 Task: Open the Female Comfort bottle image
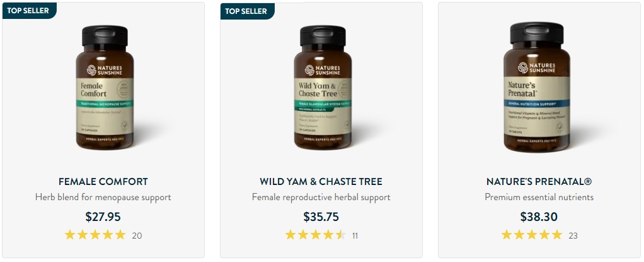tap(105, 87)
